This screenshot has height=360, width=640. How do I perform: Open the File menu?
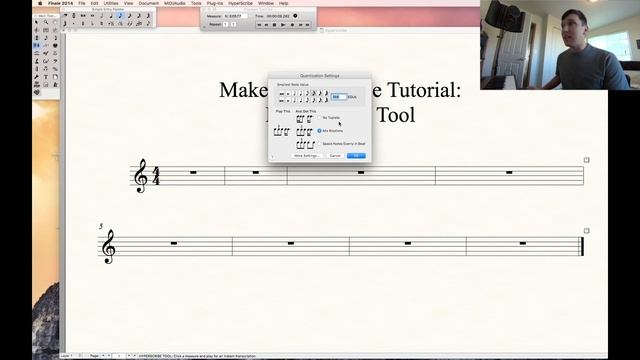(x=82, y=3)
